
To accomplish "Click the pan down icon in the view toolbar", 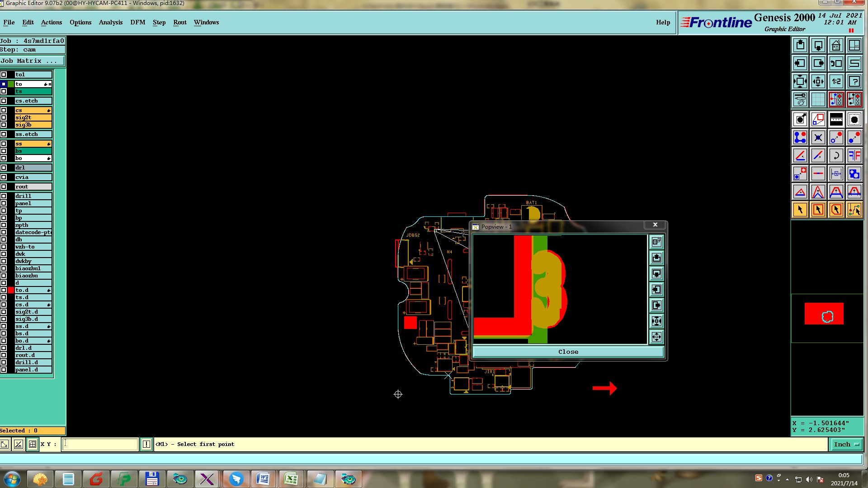I will [x=818, y=45].
